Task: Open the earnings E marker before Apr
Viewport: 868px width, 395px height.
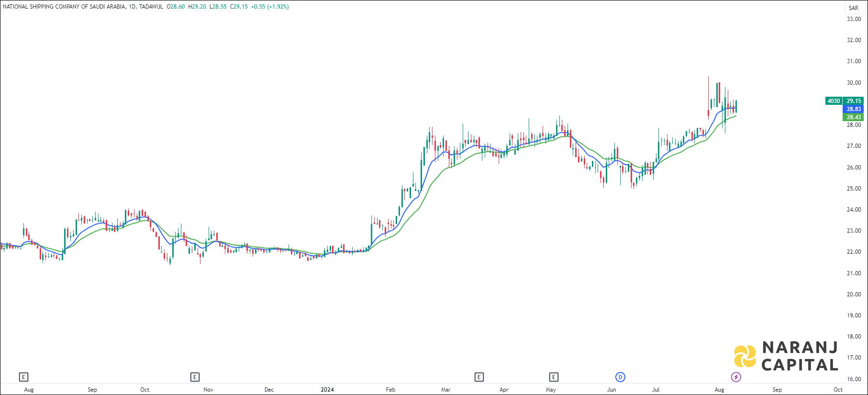Action: (x=479, y=377)
